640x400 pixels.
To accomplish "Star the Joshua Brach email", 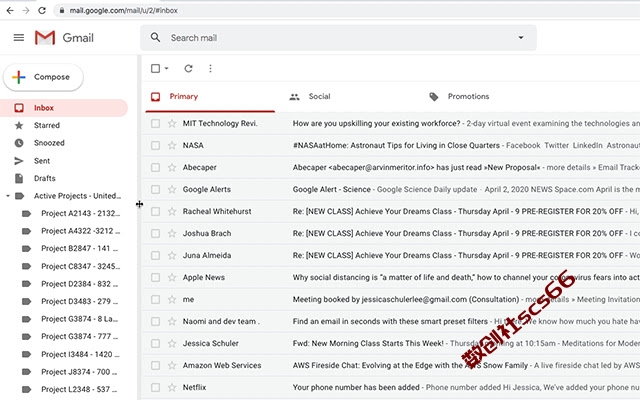I will tap(172, 233).
